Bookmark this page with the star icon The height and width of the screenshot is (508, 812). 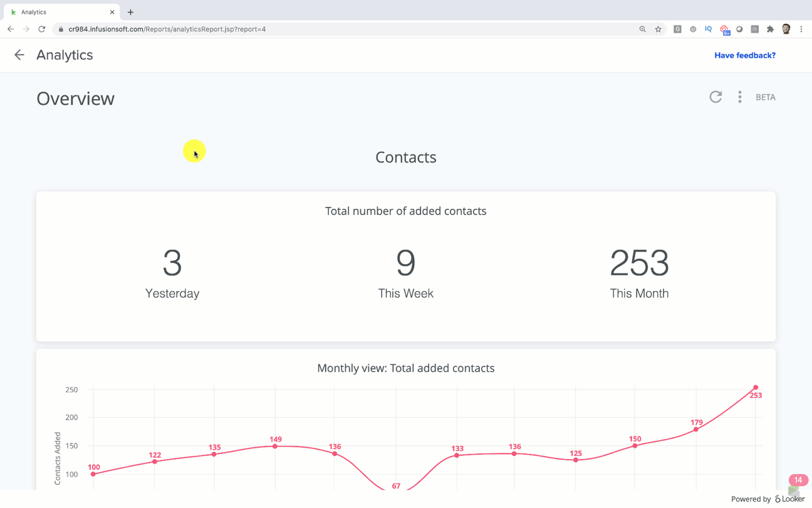point(658,29)
